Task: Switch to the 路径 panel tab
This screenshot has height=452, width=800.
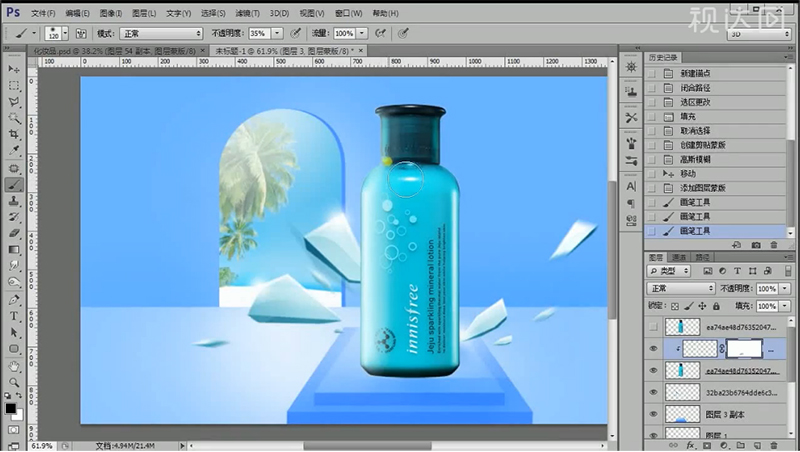Action: [702, 257]
